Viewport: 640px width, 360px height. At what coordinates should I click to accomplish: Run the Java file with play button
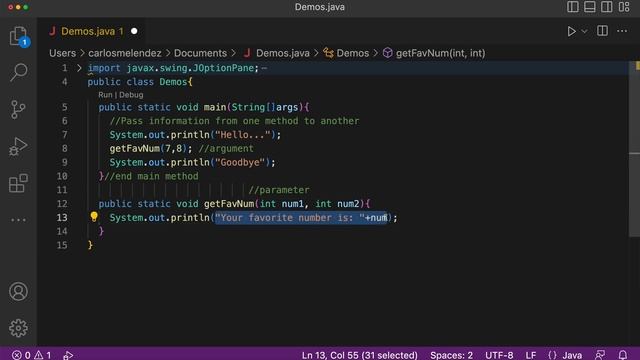pos(571,31)
